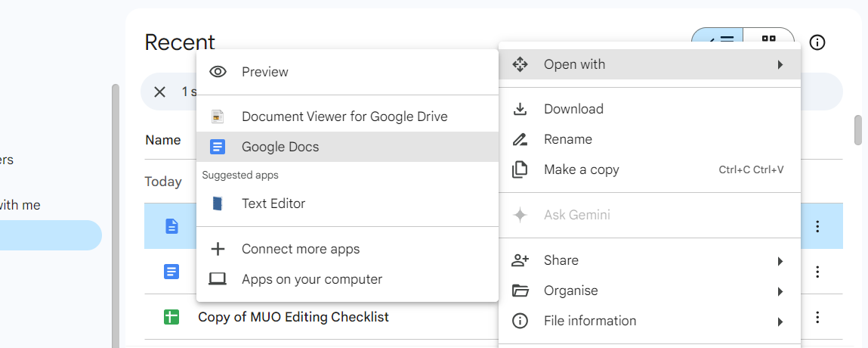Clear selection with the X icon
Screen dimensions: 868x348
(x=159, y=92)
